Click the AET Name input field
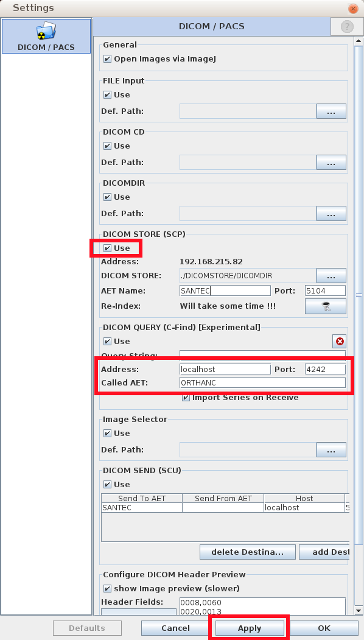Screen dimensions: 364x640 click(225, 290)
